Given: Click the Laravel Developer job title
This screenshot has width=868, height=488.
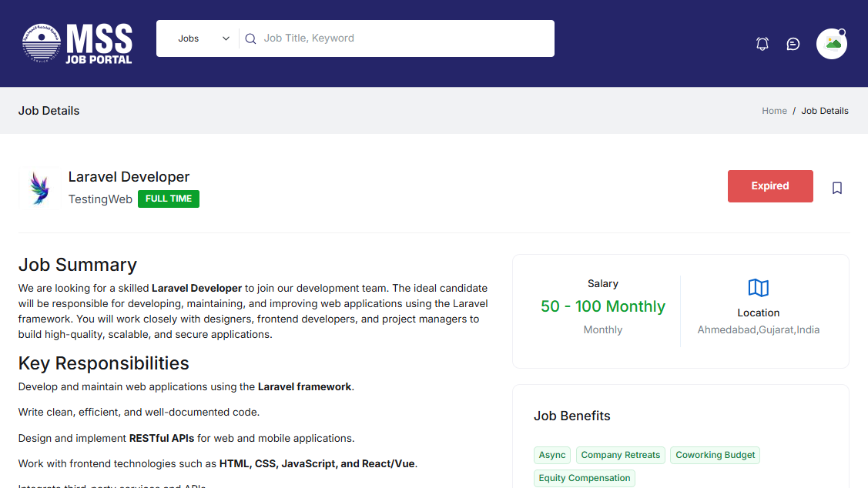Looking at the screenshot, I should [129, 177].
